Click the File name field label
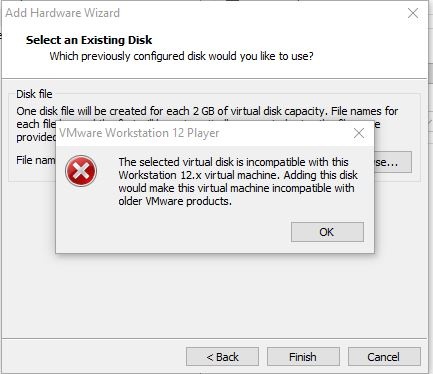This screenshot has width=433, height=374. click(x=36, y=160)
